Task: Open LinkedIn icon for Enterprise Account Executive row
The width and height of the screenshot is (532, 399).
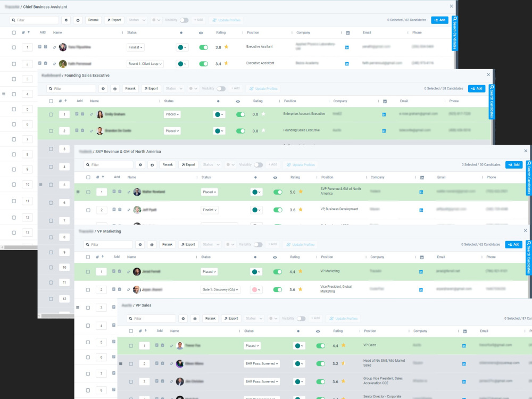Action: click(x=384, y=114)
